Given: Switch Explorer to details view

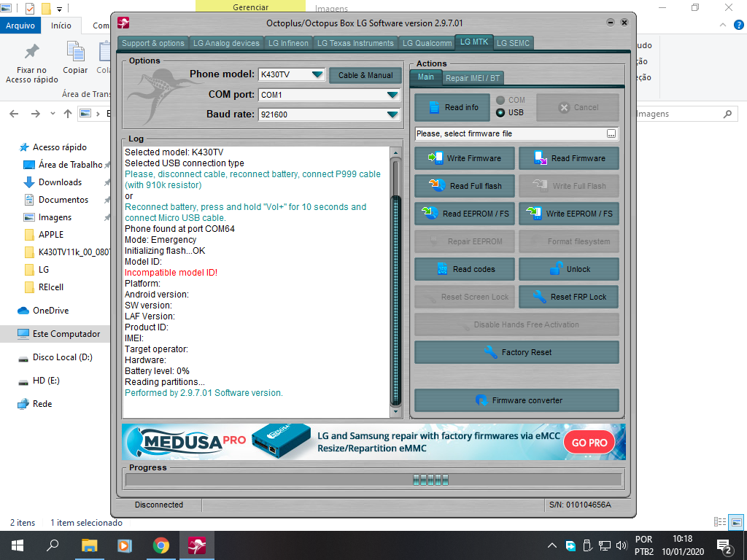Looking at the screenshot, I should [720, 522].
